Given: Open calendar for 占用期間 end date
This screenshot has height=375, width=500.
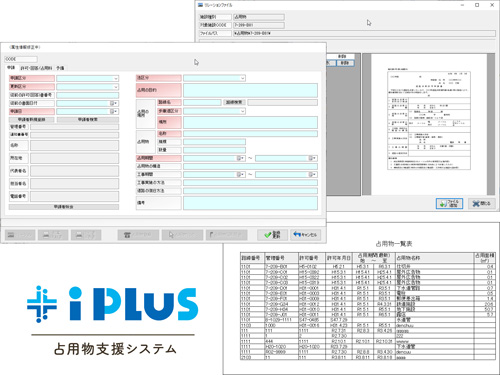Looking at the screenshot, I should click(x=313, y=158).
